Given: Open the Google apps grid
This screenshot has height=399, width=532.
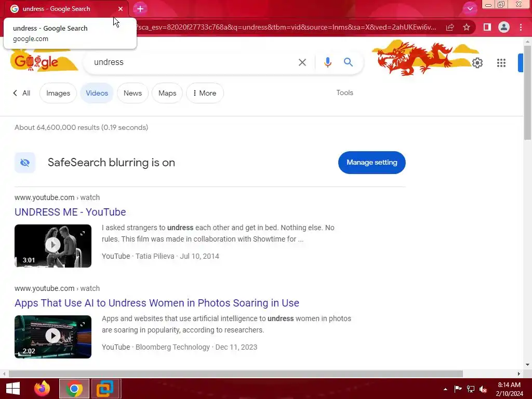Looking at the screenshot, I should point(501,63).
